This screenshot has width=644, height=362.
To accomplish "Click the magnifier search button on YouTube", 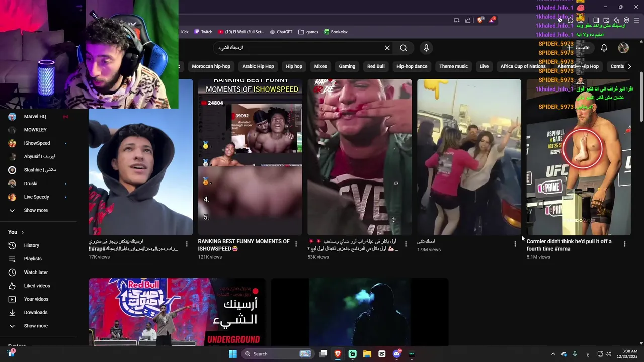I will coord(404,48).
